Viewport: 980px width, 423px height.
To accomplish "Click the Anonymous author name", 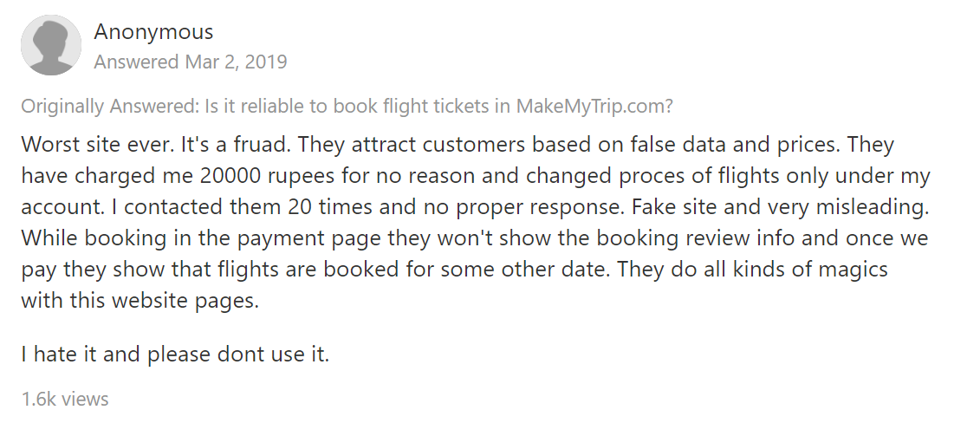I will point(153,32).
